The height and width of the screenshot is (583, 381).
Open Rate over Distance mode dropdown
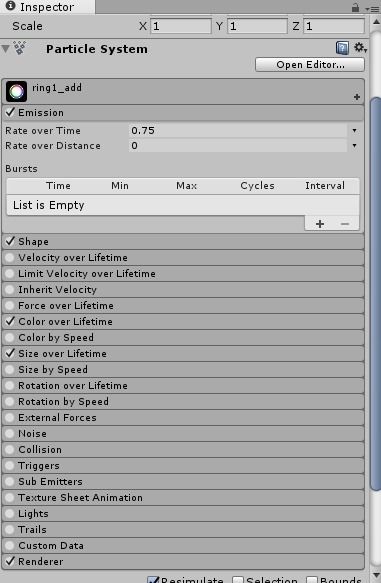click(x=354, y=146)
